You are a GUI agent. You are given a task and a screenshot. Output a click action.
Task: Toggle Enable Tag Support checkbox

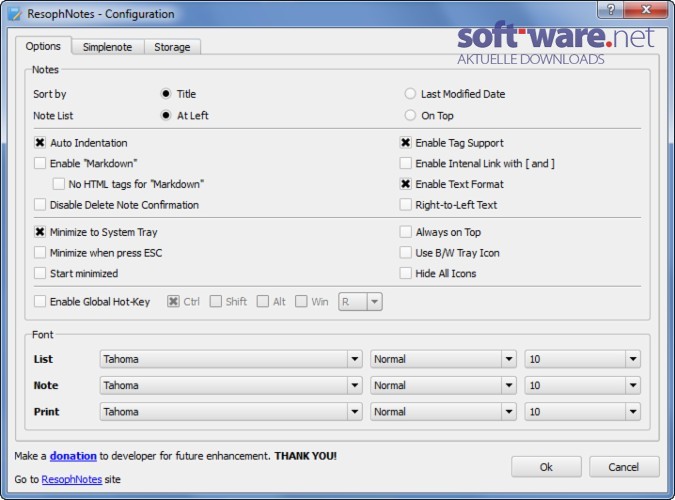(406, 143)
